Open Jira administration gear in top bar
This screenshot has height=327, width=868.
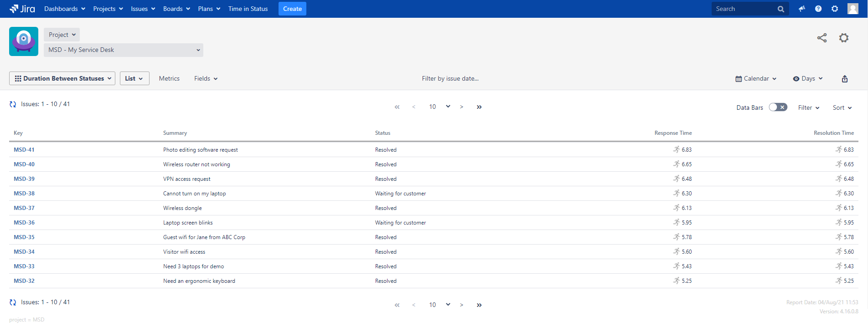(834, 9)
